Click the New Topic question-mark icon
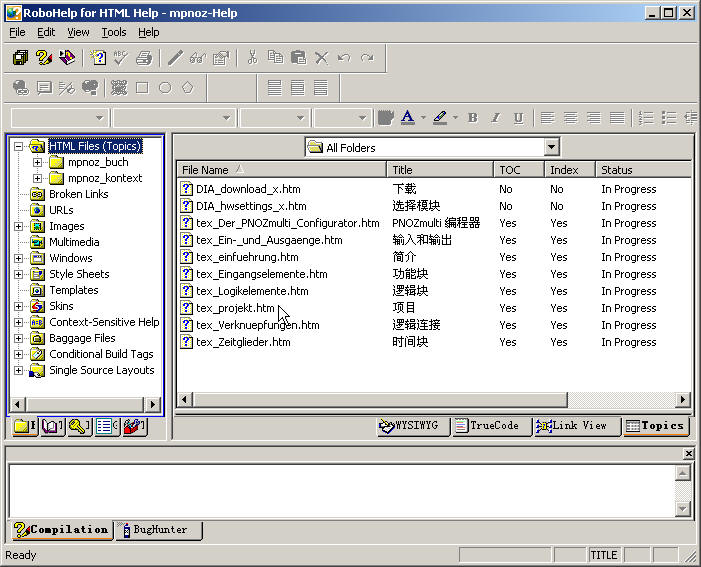This screenshot has height=567, width=701. [x=97, y=58]
